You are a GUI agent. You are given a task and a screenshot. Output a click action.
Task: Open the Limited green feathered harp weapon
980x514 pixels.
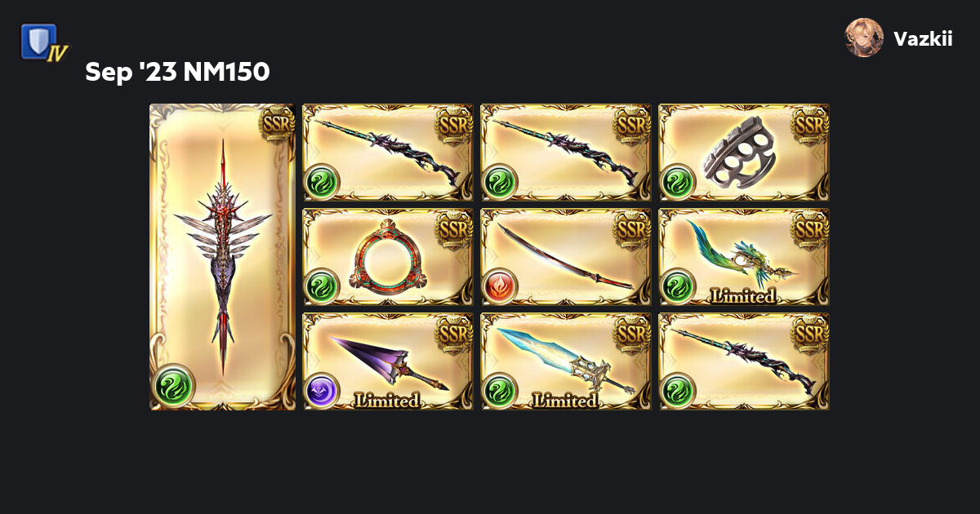point(744,257)
